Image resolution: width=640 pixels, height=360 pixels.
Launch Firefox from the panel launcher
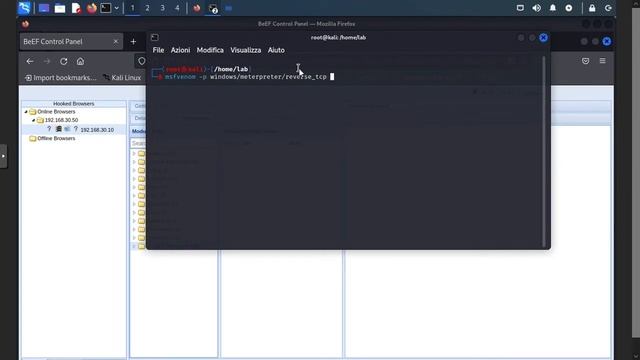point(91,8)
